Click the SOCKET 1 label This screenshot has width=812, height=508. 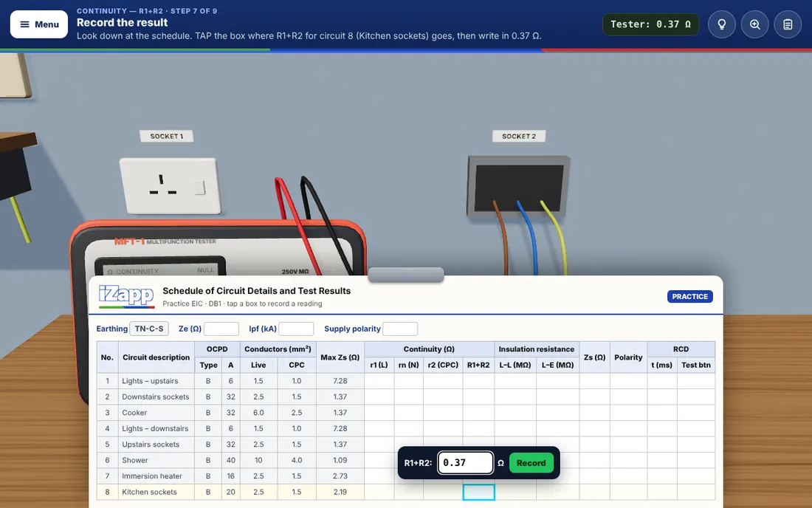166,136
